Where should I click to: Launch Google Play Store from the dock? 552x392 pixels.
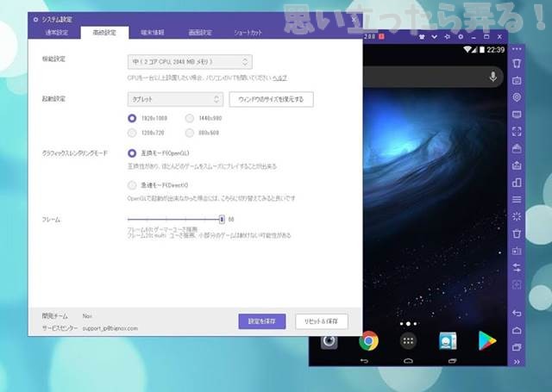(487, 340)
